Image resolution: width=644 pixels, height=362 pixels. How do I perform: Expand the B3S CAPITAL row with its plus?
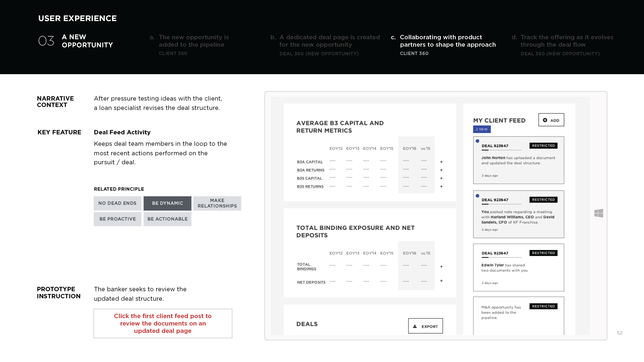pyautogui.click(x=441, y=178)
